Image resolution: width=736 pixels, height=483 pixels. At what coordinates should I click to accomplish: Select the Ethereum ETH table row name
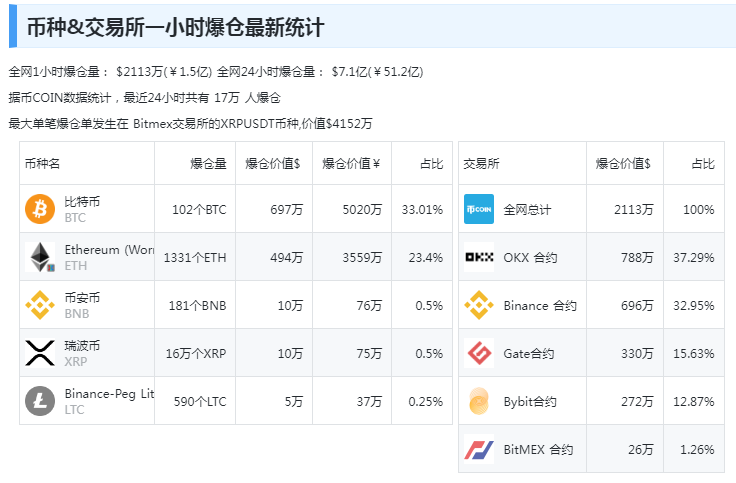point(108,250)
